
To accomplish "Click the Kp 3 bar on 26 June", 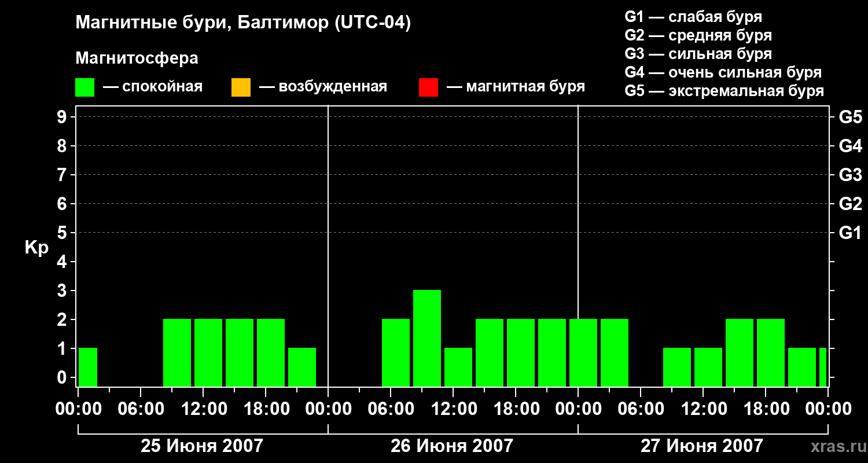I will (427, 338).
